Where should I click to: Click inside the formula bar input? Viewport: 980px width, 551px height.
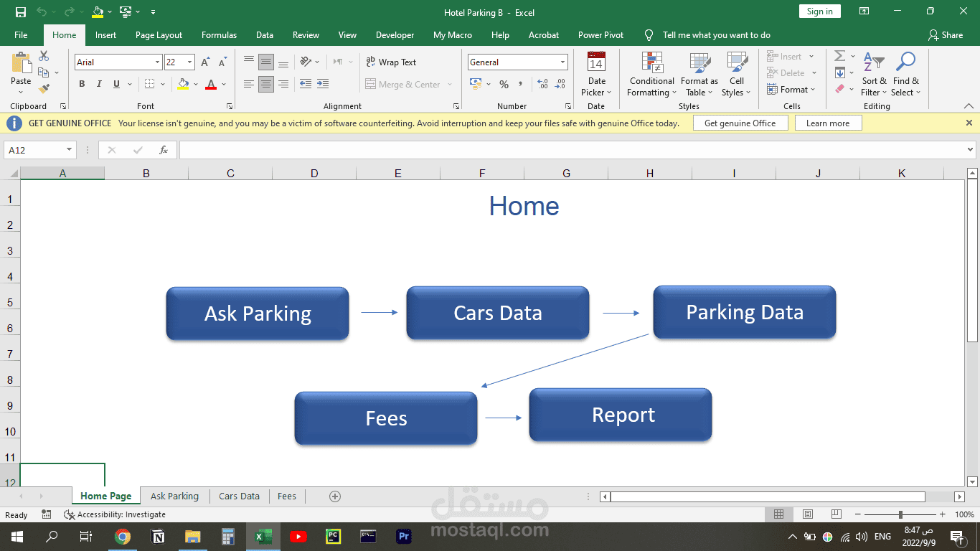pos(572,150)
